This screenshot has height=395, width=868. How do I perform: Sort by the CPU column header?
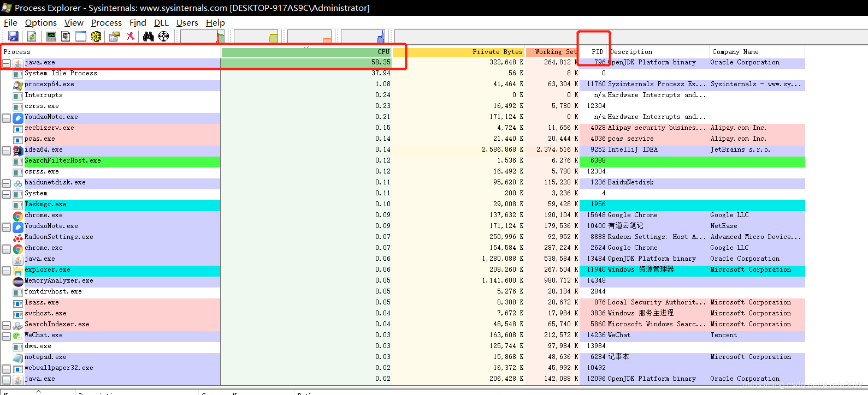[x=306, y=52]
